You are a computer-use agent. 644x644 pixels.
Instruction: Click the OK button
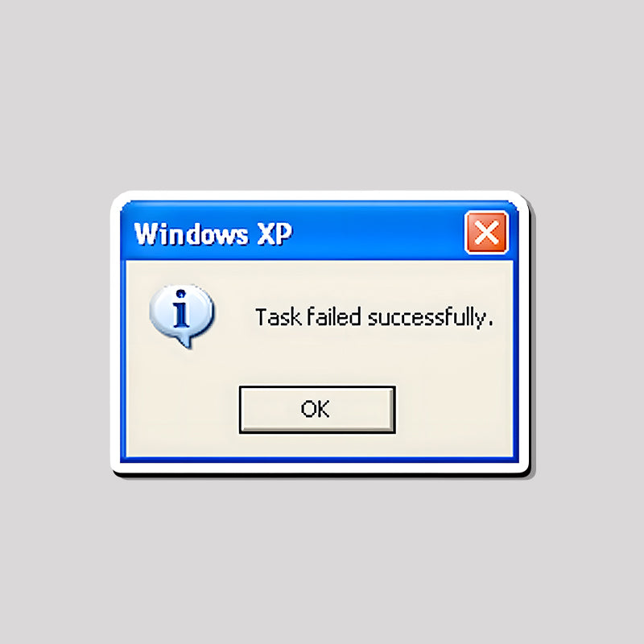[x=317, y=410]
